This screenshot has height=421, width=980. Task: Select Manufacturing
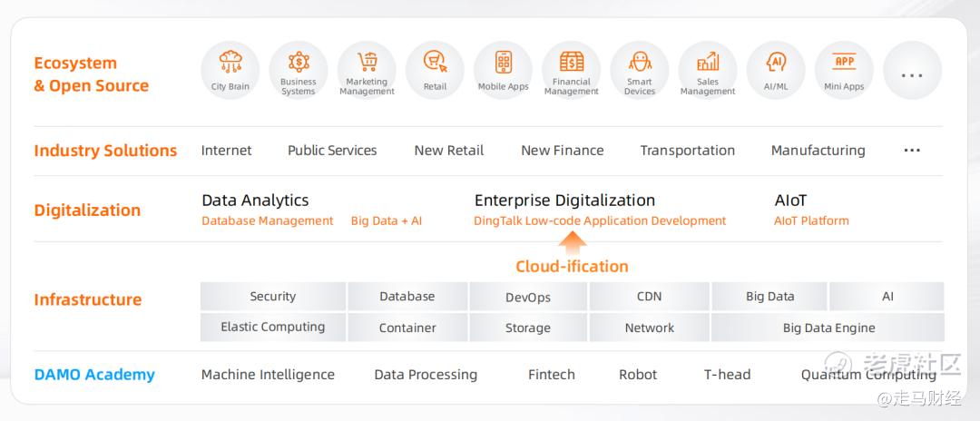point(818,151)
